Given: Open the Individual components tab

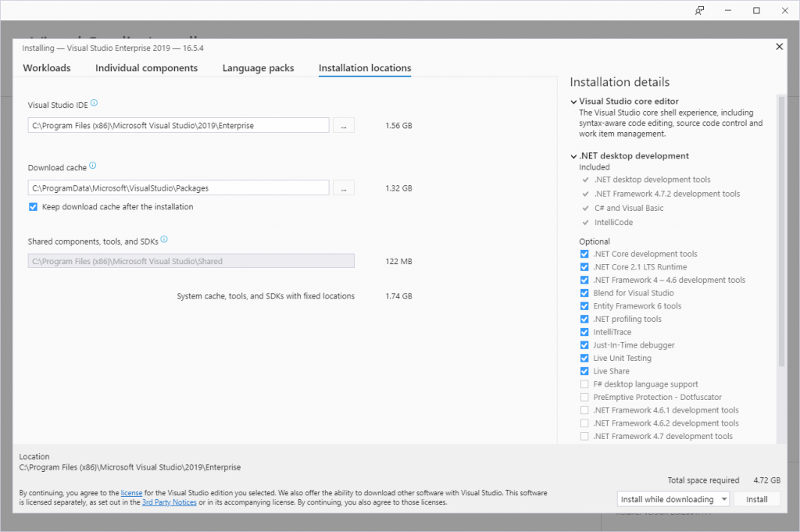Looking at the screenshot, I should point(146,68).
